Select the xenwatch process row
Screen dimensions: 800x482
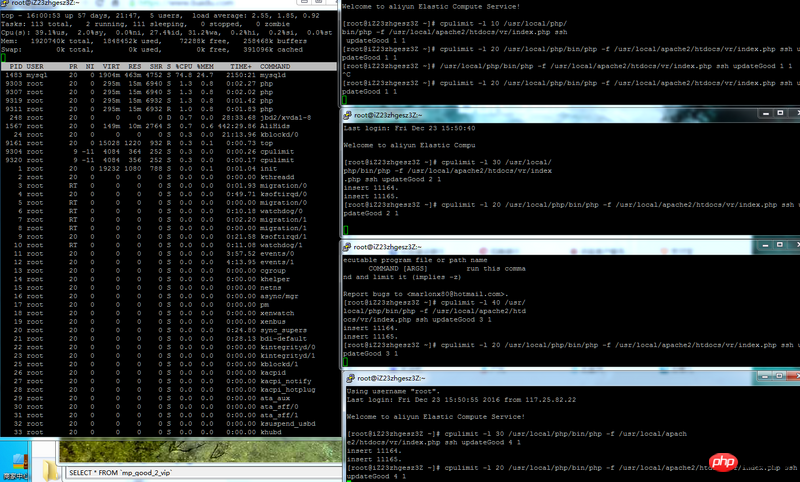(x=170, y=313)
